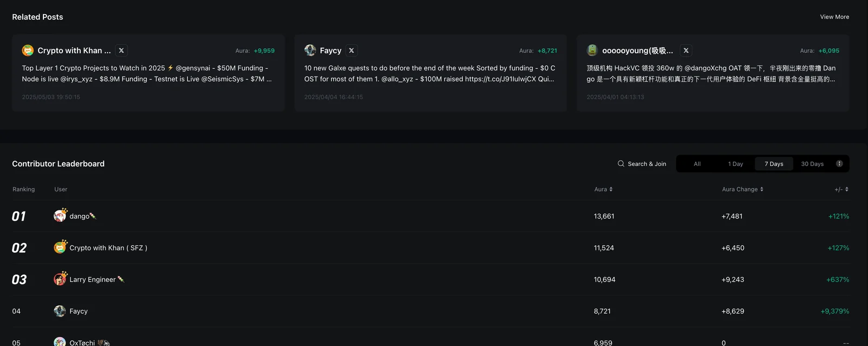Viewport: 868px width, 346px height.
Task: Sort by the +/- percentage column
Action: (841, 189)
